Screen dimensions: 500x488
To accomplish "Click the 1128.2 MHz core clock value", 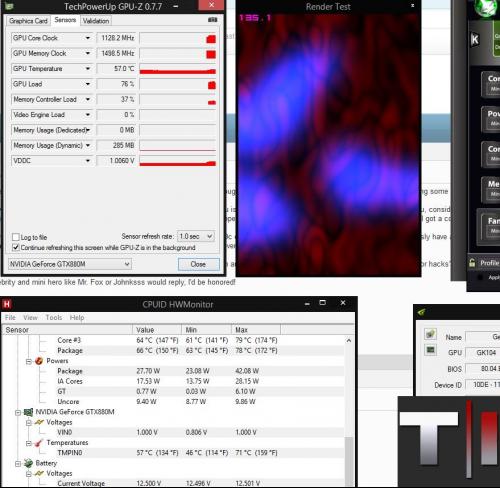I will 116,38.
